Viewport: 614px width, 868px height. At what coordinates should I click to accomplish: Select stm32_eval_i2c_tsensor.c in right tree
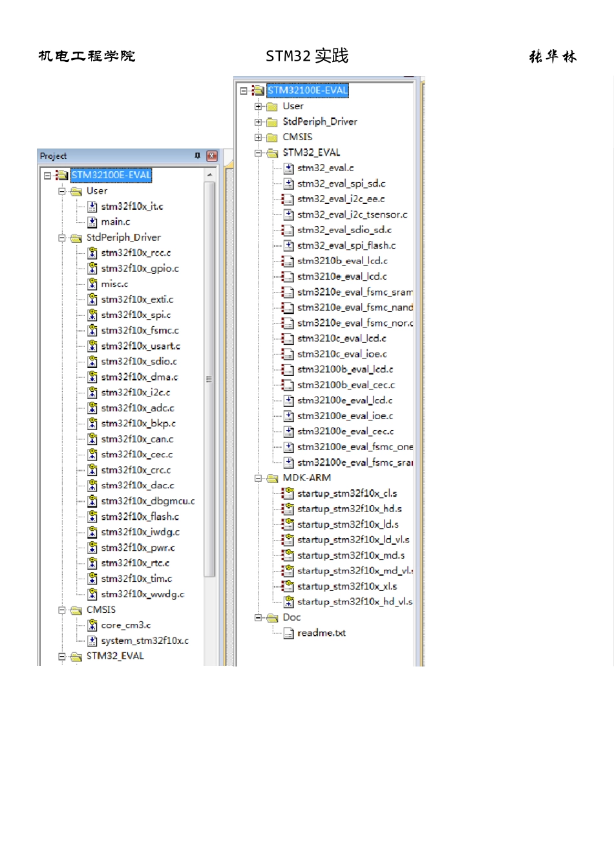[352, 215]
